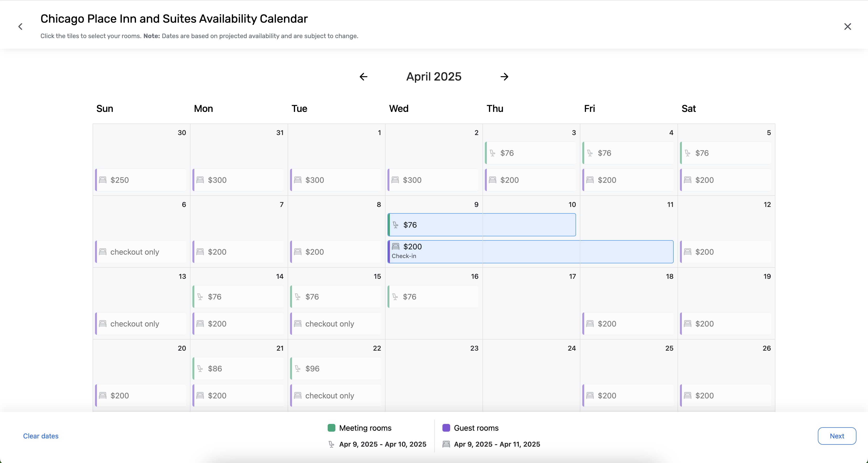The image size is (868, 463).
Task: Select $200 guest room on April 21
Action: tap(238, 395)
